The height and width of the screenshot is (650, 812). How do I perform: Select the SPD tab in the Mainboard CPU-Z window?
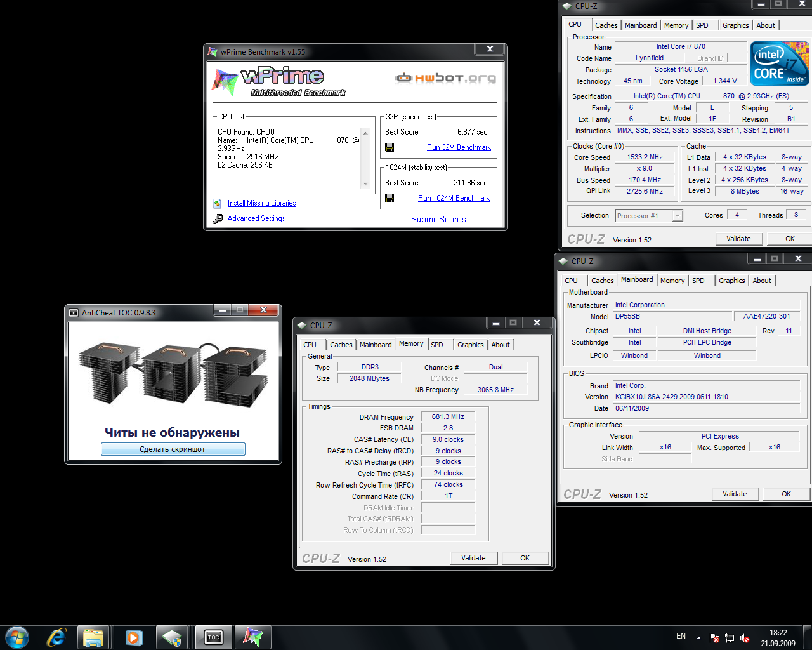click(698, 281)
